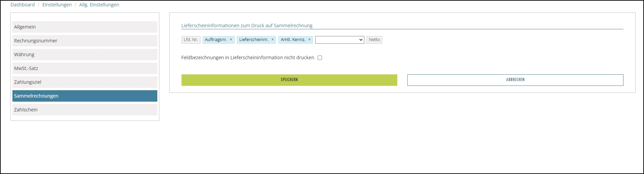Viewport: 644px width, 174px height.
Task: Open the Allgemein settings section
Action: 85,27
